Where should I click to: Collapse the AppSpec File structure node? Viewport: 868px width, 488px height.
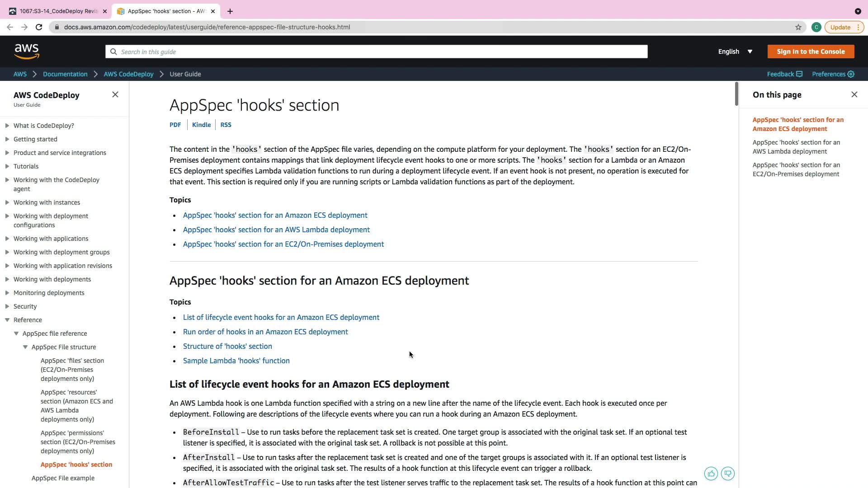pyautogui.click(x=25, y=347)
